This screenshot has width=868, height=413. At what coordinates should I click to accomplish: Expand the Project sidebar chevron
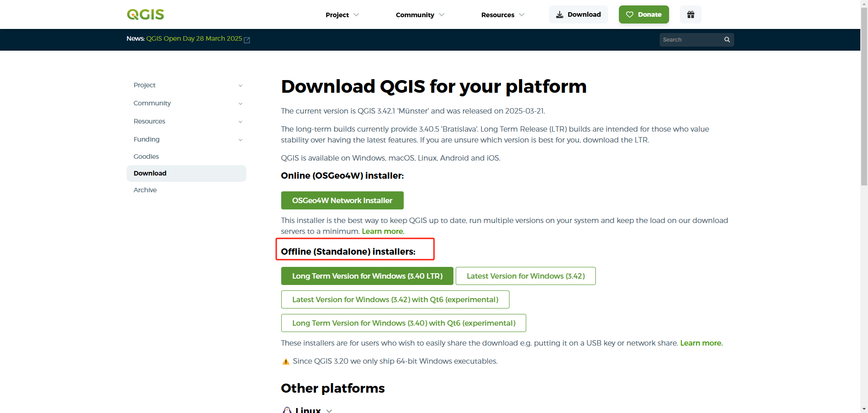[x=241, y=85]
